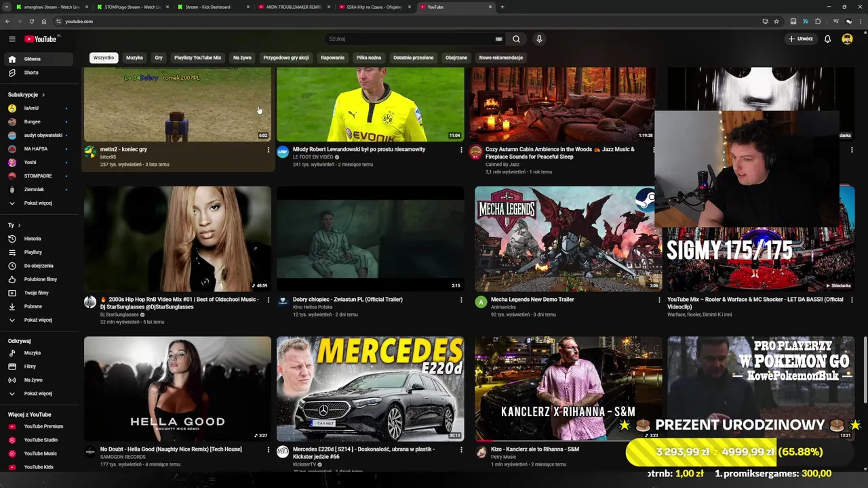Expand Pokaż więcej under Odkrywaj
The width and height of the screenshot is (868, 488).
pos(37,394)
